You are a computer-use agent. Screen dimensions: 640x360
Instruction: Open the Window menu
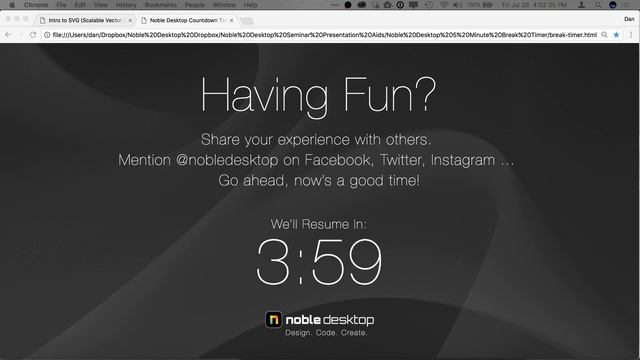[x=224, y=5]
